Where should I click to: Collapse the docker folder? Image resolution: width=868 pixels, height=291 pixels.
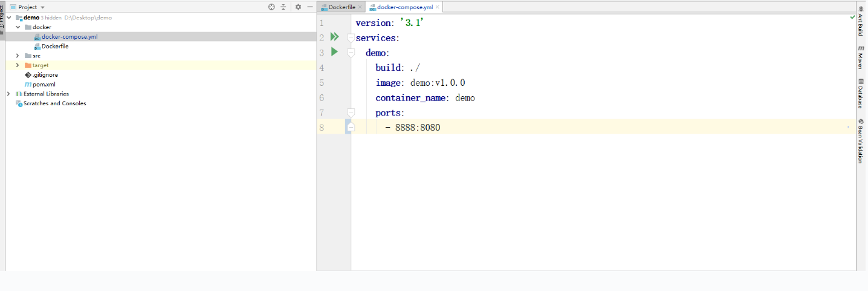[x=18, y=27]
